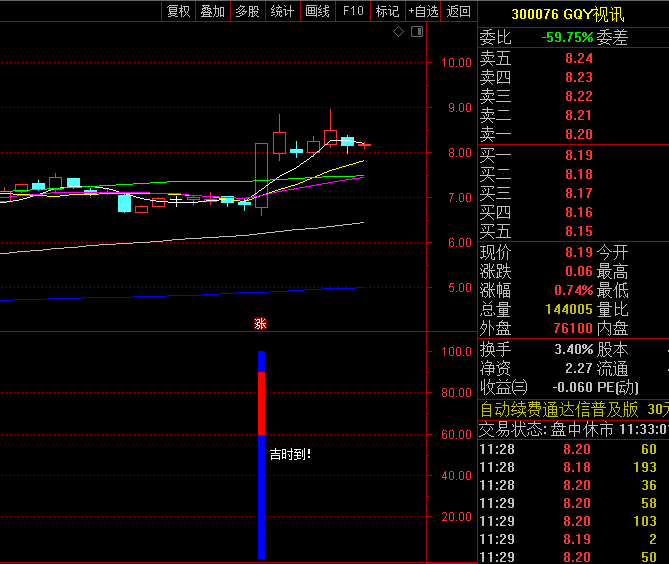Select the 多股 multi-stock view
The width and height of the screenshot is (669, 564).
pyautogui.click(x=247, y=11)
